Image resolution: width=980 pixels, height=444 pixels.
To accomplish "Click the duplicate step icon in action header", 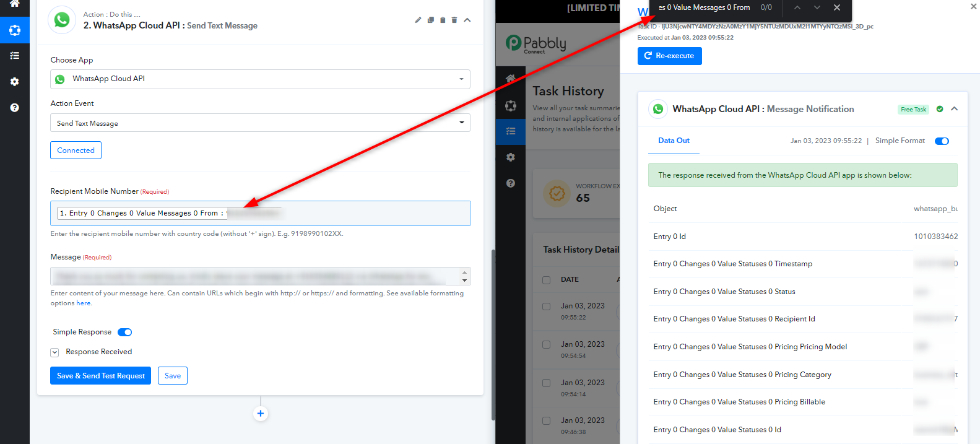I will click(431, 20).
